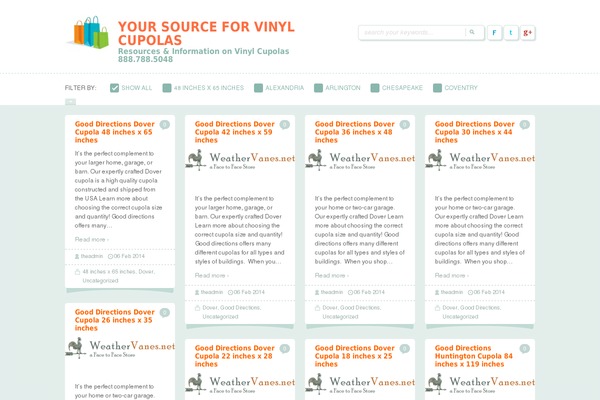Click the search keywords input field
The image size is (600, 400).
412,33
